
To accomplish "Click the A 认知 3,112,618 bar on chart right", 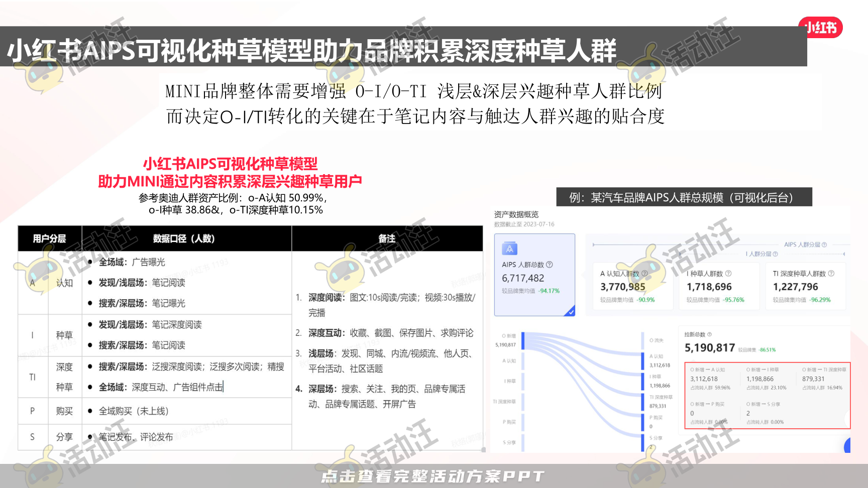I will pos(643,361).
